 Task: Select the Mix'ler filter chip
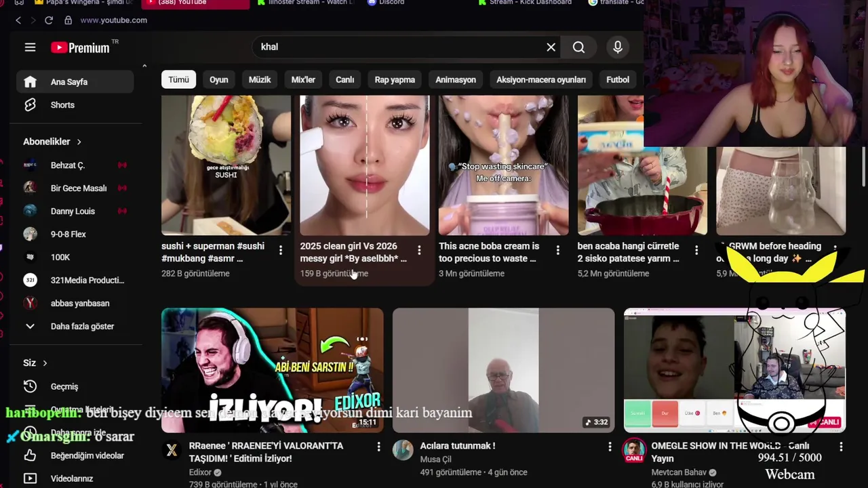tap(303, 79)
